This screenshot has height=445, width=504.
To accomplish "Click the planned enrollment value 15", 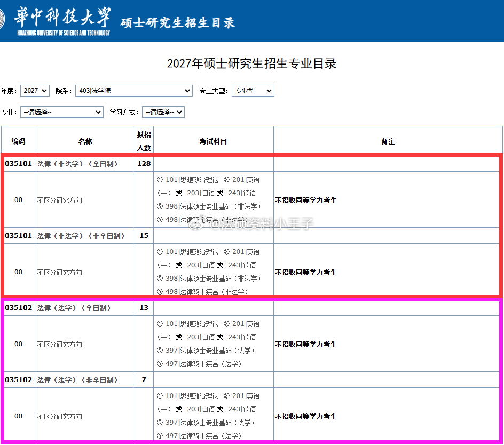I will point(144,235).
